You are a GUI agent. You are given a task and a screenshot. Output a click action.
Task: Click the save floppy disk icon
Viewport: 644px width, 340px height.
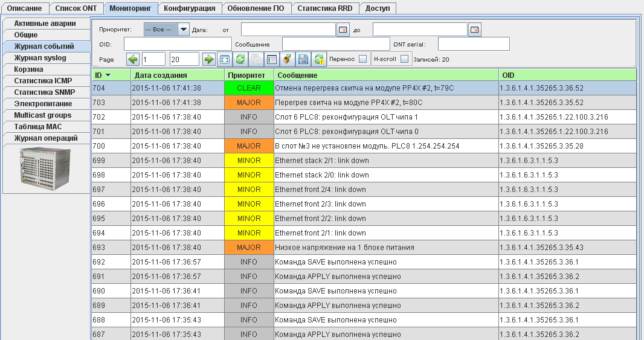[303, 59]
